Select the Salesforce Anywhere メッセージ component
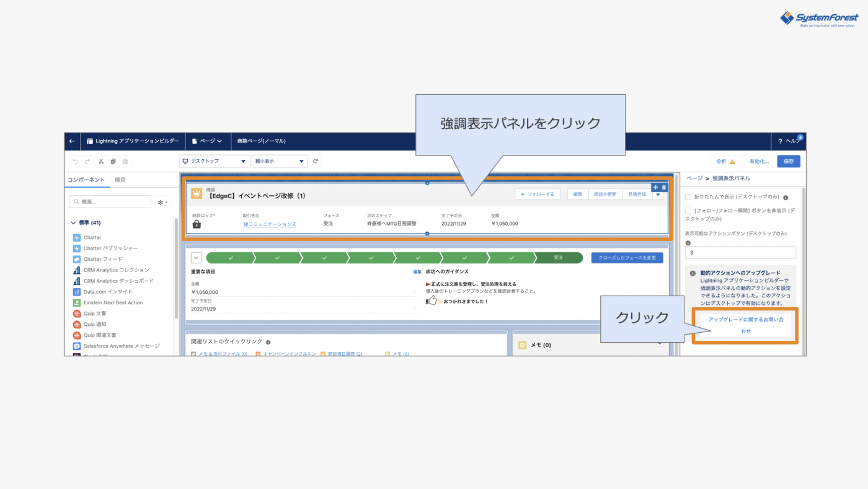 tap(117, 346)
